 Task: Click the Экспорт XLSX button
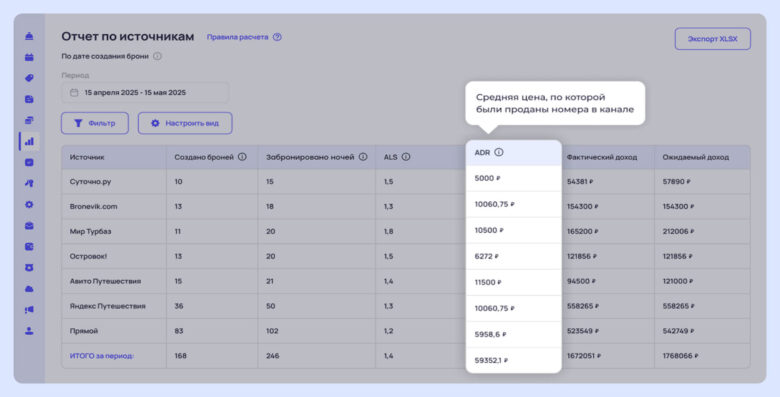click(712, 39)
